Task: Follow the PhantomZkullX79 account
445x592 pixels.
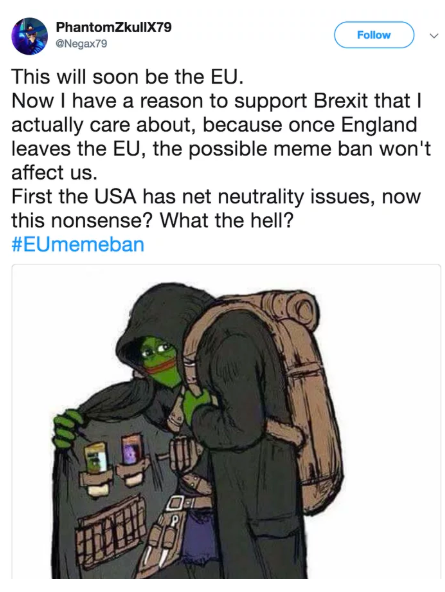Action: tap(374, 35)
